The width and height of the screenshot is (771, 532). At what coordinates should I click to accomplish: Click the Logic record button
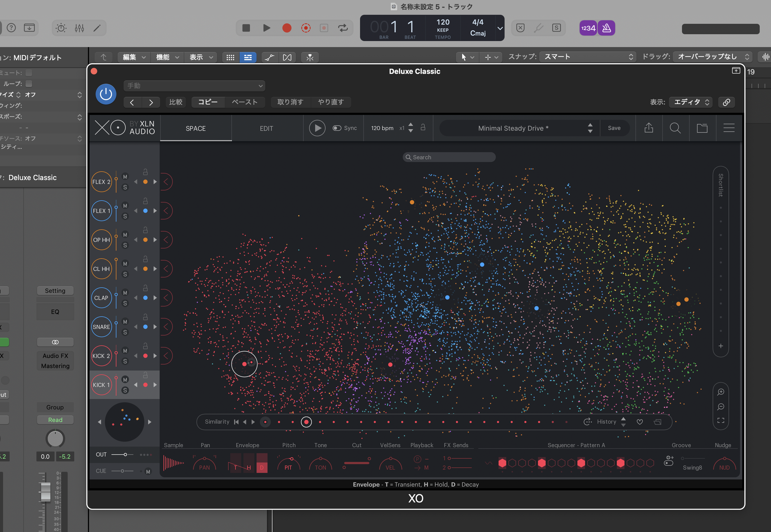click(286, 28)
